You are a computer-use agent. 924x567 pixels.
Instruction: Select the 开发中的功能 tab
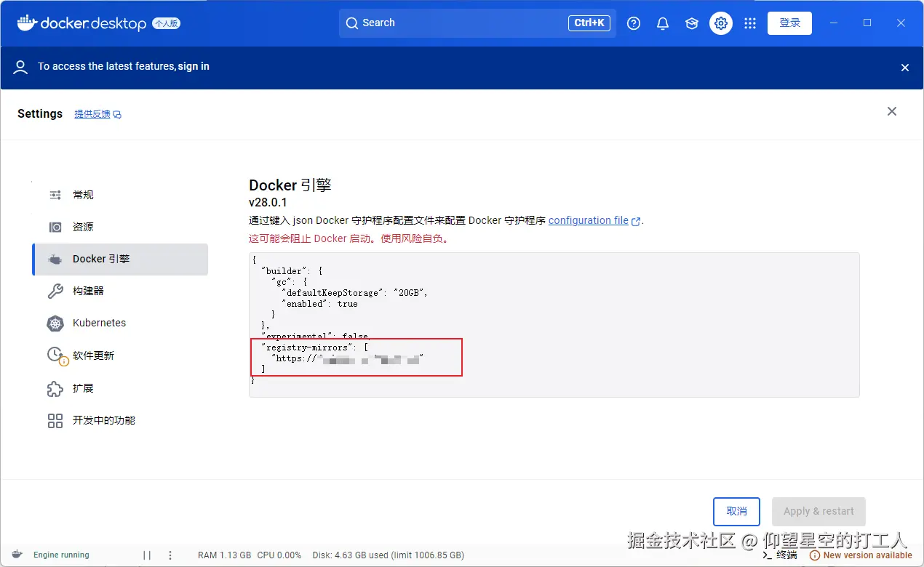click(120, 420)
